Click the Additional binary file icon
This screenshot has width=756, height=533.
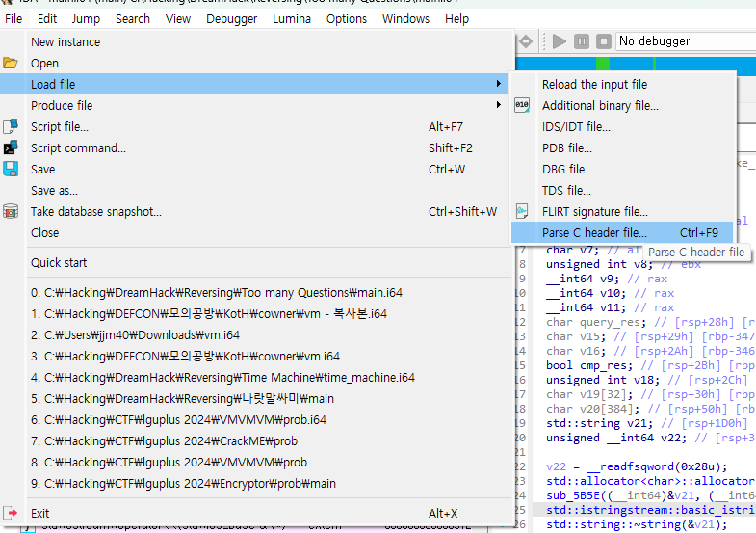tap(522, 106)
